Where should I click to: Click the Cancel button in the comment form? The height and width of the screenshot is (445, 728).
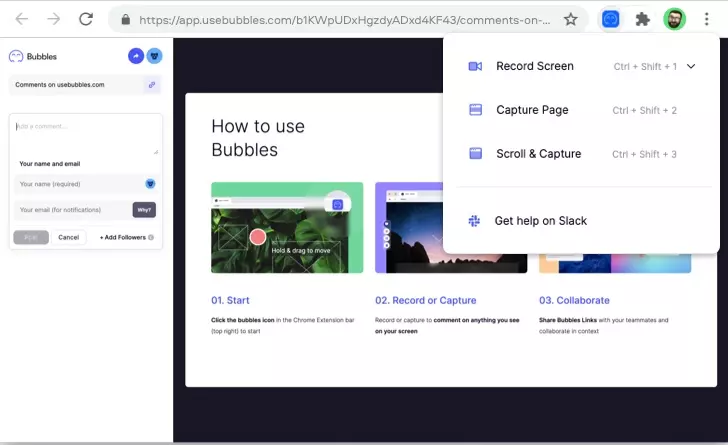[69, 237]
